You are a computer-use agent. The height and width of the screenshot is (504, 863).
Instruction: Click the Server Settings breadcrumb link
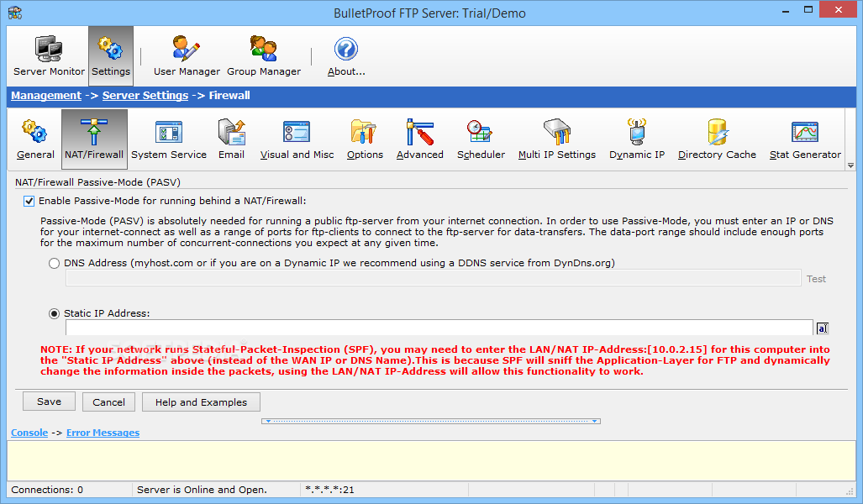[x=145, y=95]
